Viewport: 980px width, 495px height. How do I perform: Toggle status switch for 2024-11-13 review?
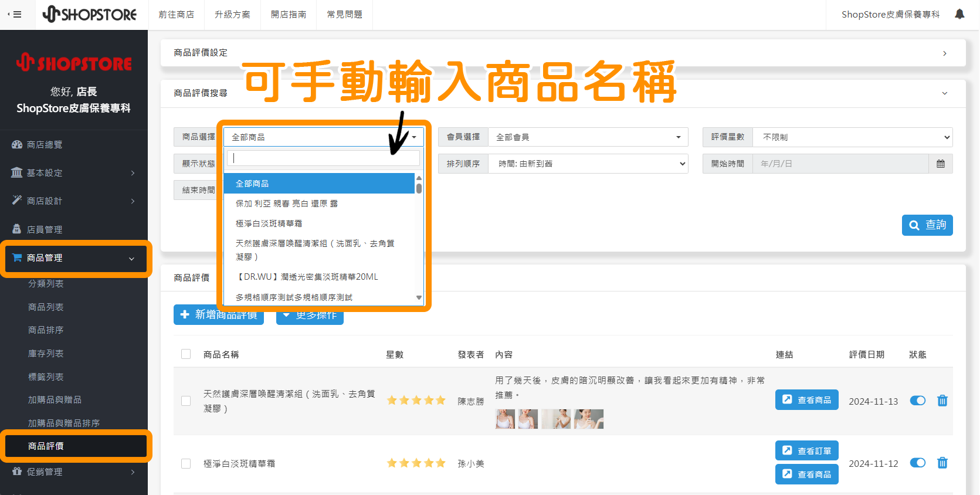tap(918, 401)
